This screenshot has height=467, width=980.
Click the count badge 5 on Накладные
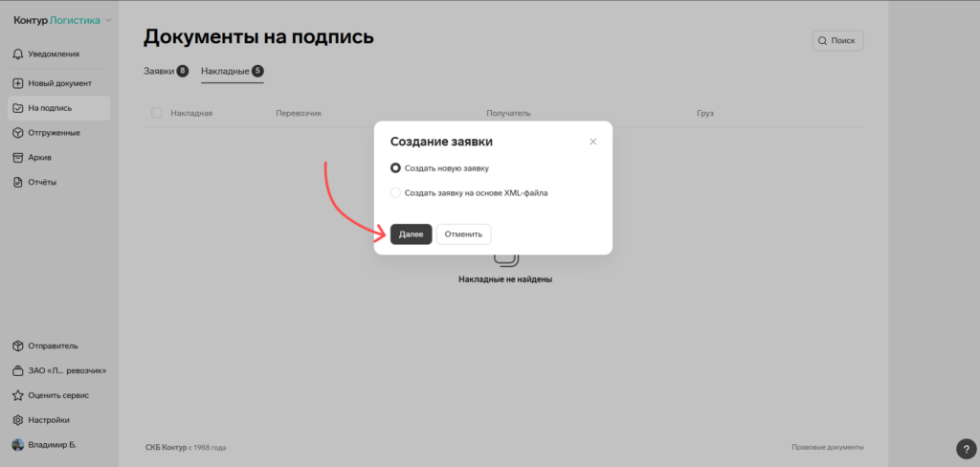[x=257, y=71]
